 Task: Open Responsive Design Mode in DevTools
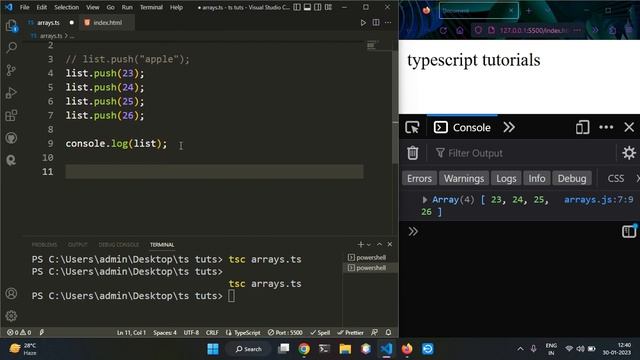pos(582,127)
